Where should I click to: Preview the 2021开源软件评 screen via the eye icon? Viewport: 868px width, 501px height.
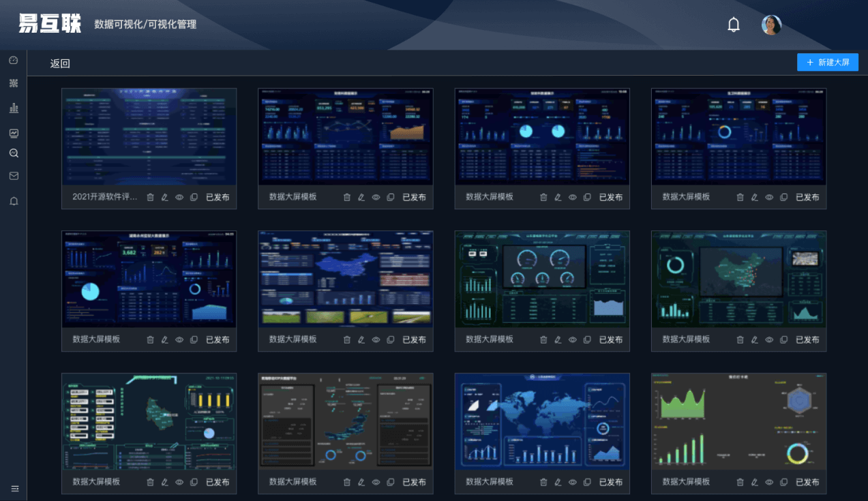[179, 197]
